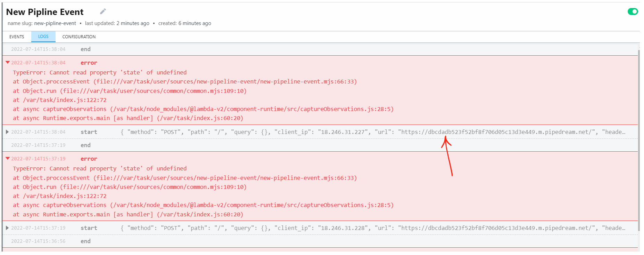Edit the event name via pencil icon
This screenshot has height=255, width=644.
click(102, 11)
